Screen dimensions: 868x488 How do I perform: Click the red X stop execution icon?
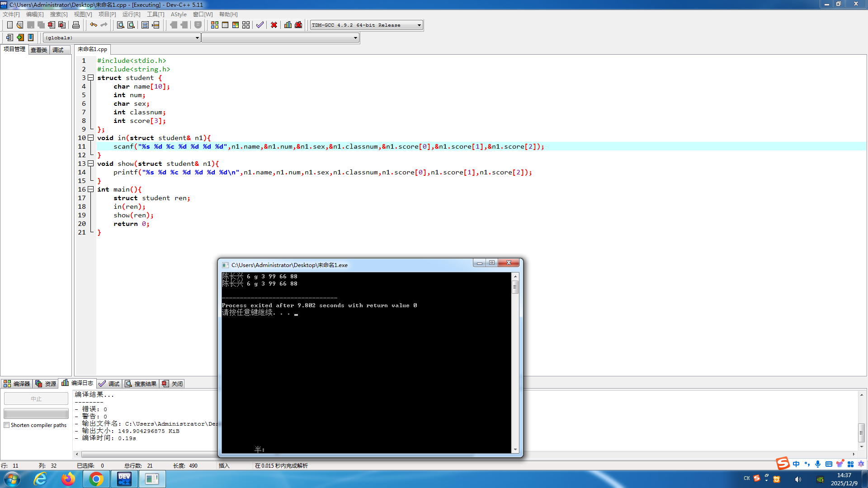(x=274, y=25)
